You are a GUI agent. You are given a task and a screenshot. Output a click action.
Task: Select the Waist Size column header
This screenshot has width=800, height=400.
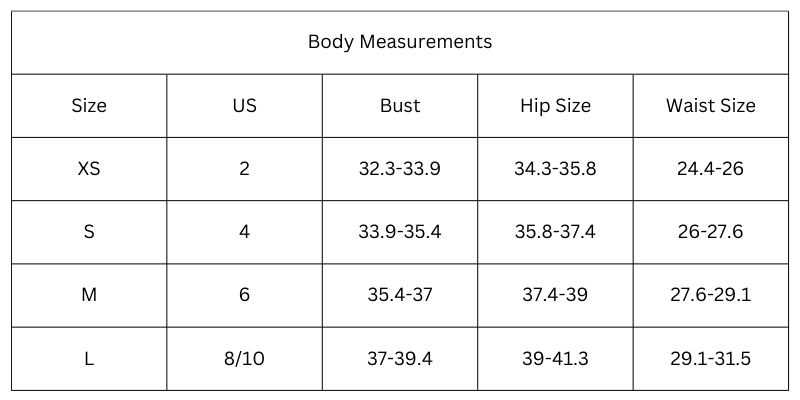tap(710, 105)
